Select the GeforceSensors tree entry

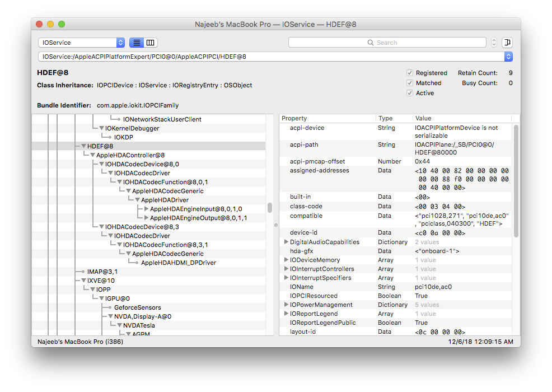(137, 307)
